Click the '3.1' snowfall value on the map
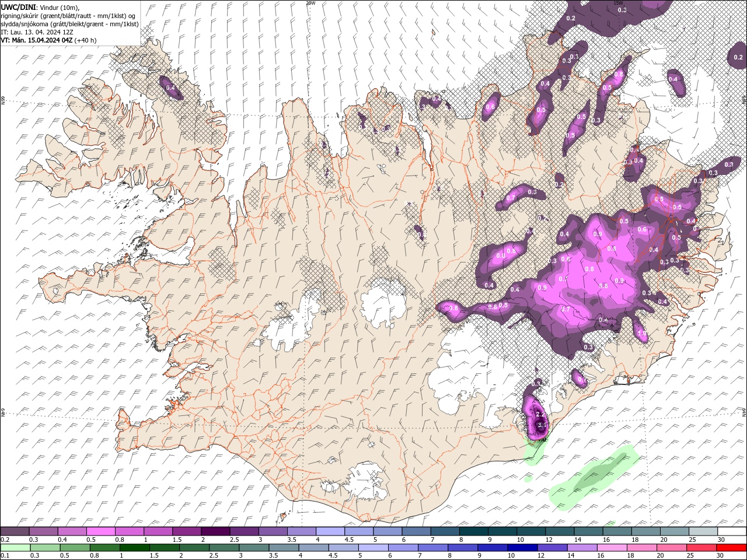 (x=541, y=425)
